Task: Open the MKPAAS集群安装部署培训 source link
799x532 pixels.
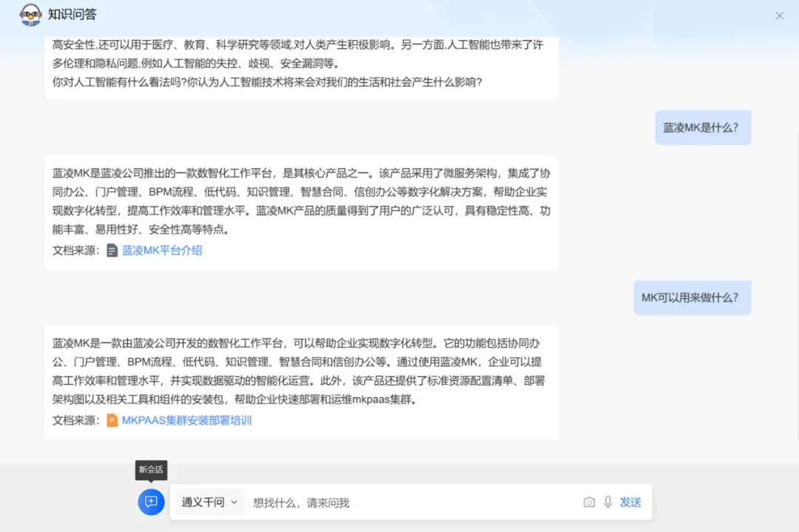Action: coord(186,420)
